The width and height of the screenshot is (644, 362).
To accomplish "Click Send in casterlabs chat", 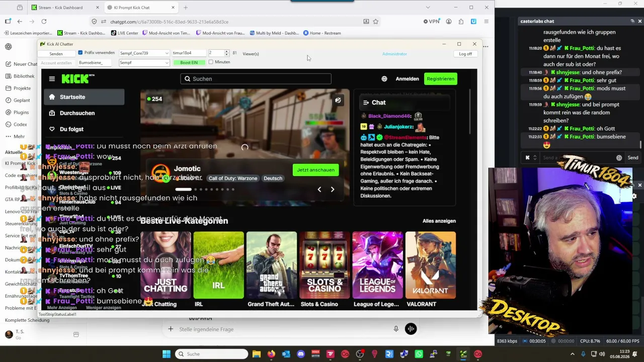I will pyautogui.click(x=633, y=158).
